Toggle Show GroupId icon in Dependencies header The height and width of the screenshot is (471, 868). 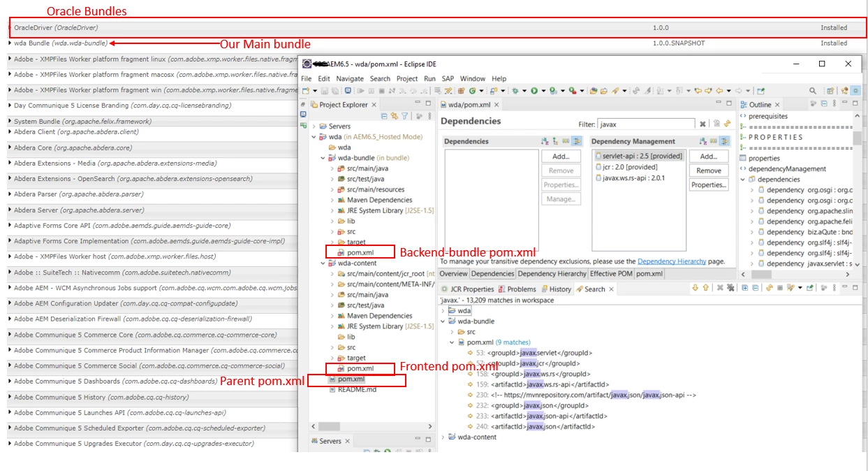(x=566, y=141)
